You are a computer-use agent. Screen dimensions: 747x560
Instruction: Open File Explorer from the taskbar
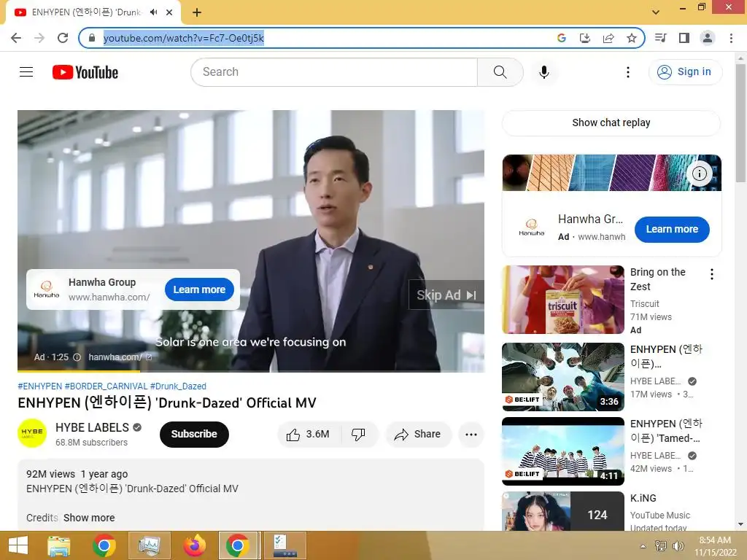58,545
